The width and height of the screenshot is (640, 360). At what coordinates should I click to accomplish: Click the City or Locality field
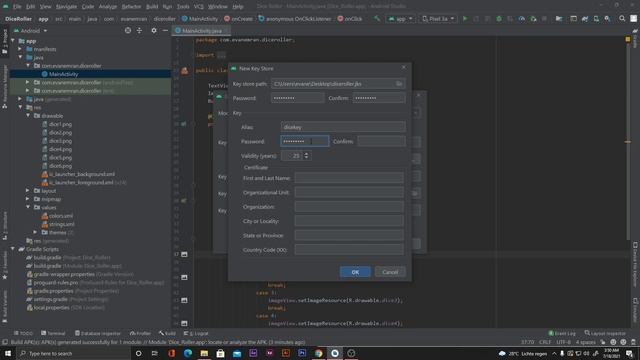click(x=349, y=221)
